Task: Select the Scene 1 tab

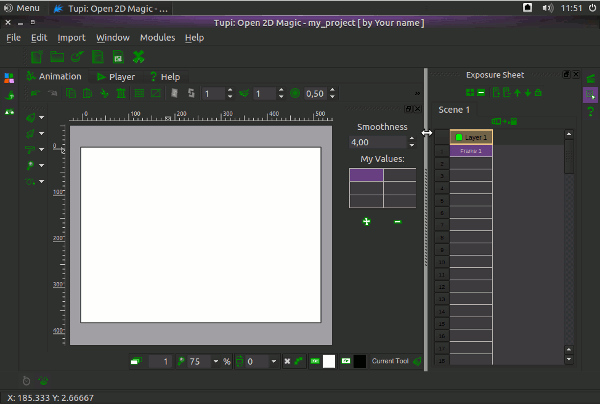Action: coord(454,109)
